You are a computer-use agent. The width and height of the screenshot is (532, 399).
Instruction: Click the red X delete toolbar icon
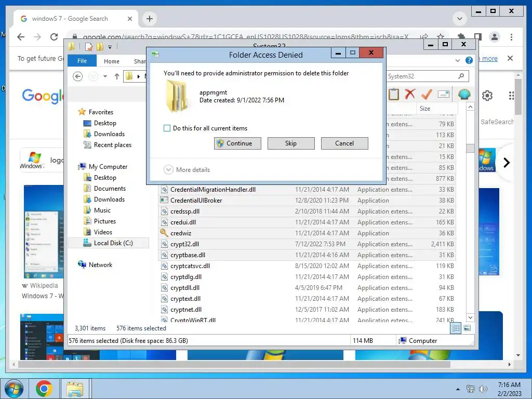pos(410,94)
